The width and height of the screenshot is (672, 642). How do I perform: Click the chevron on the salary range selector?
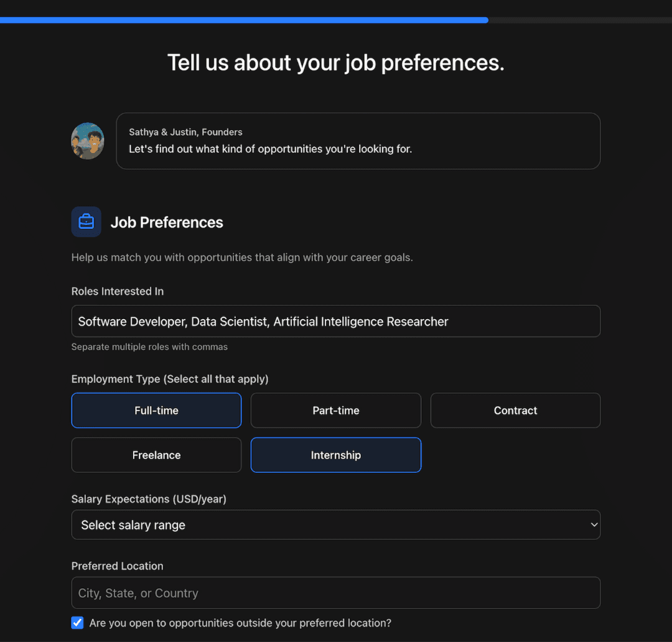tap(592, 524)
